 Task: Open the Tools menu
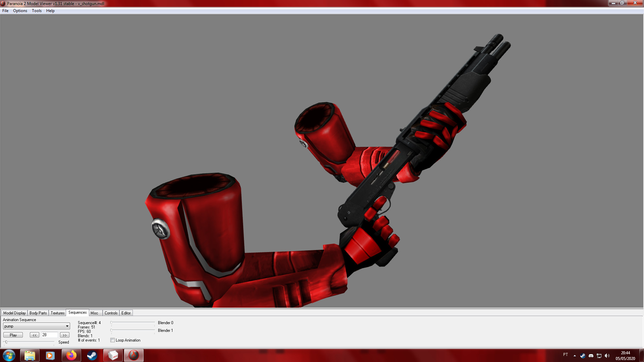(36, 10)
